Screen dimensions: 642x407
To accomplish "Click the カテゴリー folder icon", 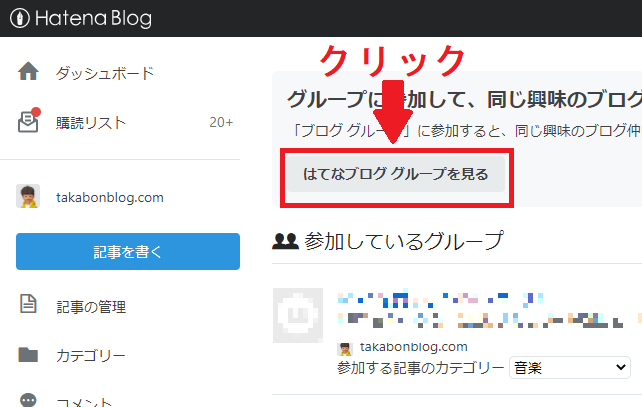I will click(28, 355).
